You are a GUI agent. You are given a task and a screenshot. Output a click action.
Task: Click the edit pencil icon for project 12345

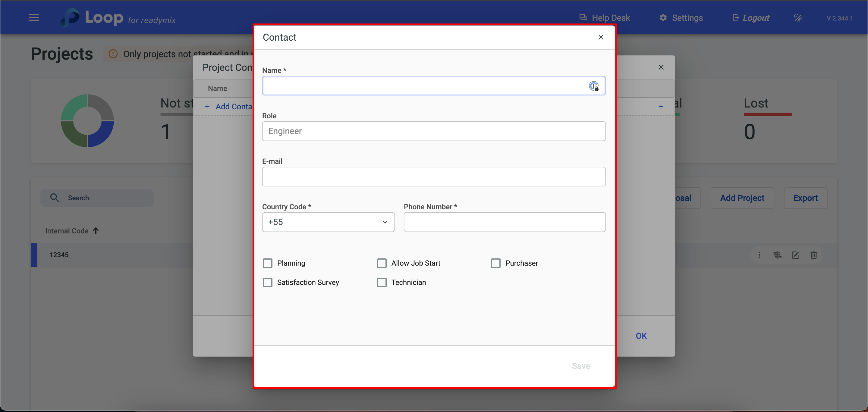795,255
